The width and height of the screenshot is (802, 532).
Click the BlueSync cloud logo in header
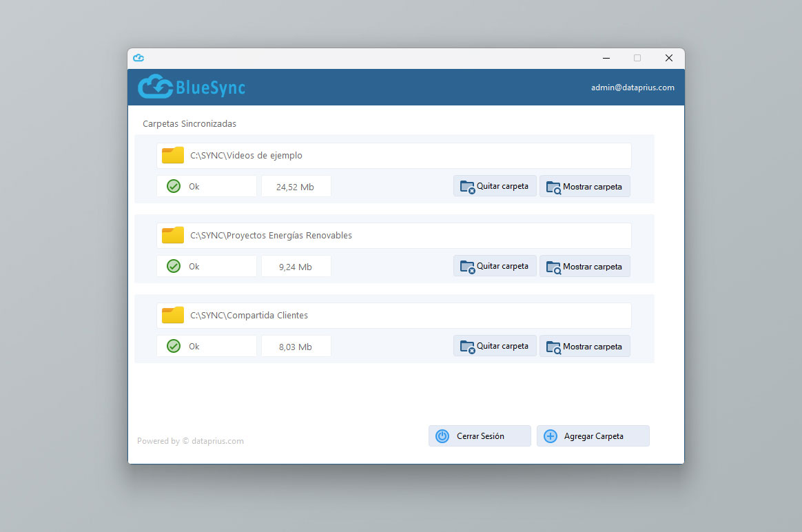click(155, 87)
